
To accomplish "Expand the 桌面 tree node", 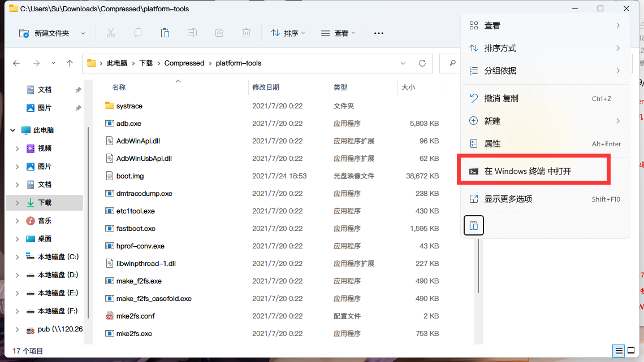I will point(18,239).
